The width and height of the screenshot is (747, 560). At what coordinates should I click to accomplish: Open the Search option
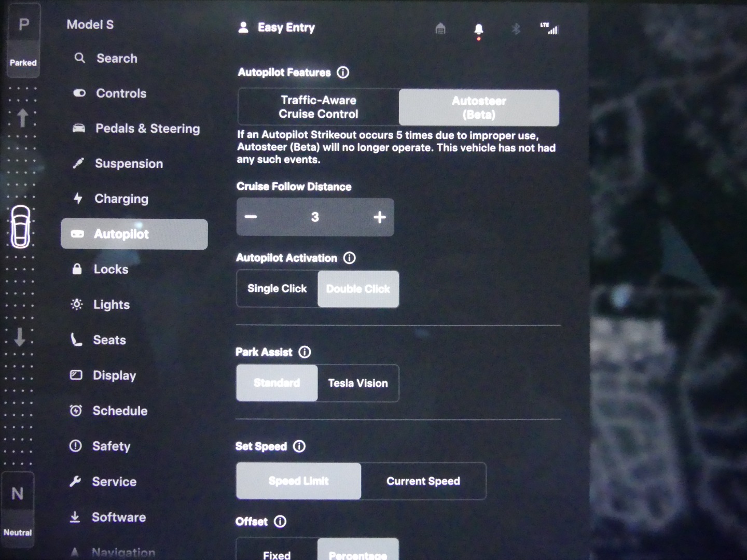pyautogui.click(x=117, y=59)
